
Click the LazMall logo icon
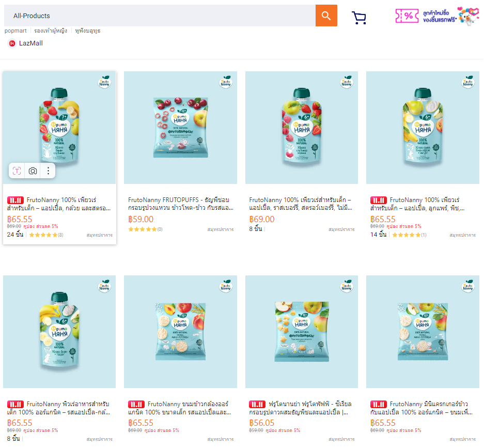point(12,43)
